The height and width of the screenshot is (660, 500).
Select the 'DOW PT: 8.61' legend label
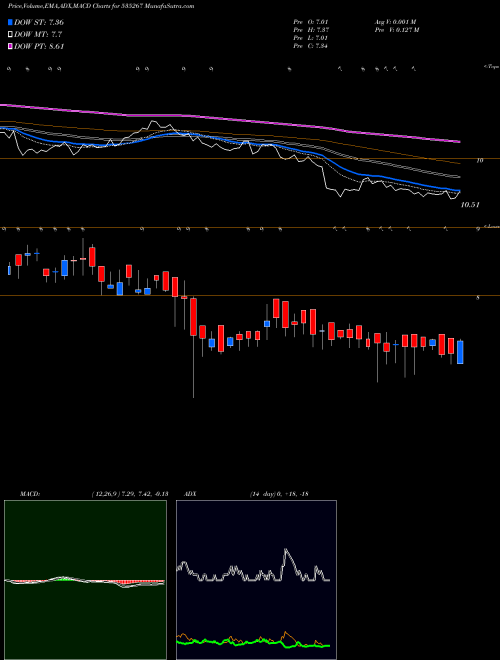pos(39,47)
